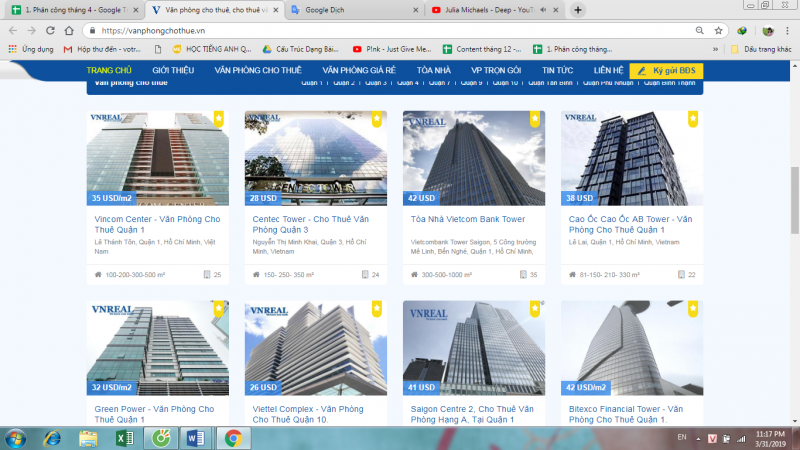Open the Chrome three-dot menu
Screen dimensions: 800x450
pyautogui.click(x=787, y=31)
